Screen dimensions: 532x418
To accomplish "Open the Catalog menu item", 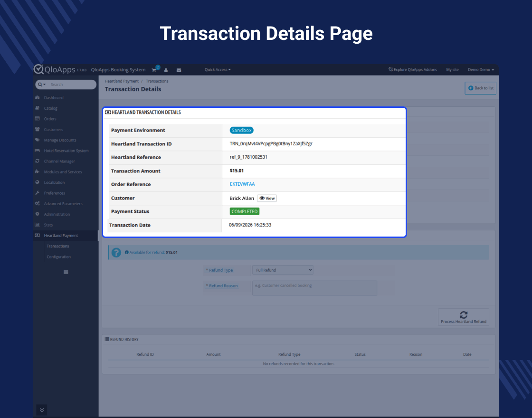I will tap(50, 108).
